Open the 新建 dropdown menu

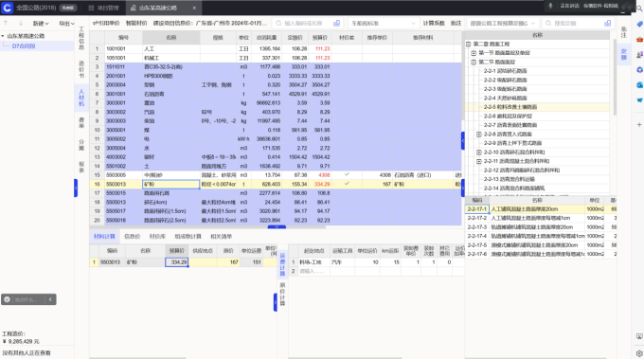point(41,24)
